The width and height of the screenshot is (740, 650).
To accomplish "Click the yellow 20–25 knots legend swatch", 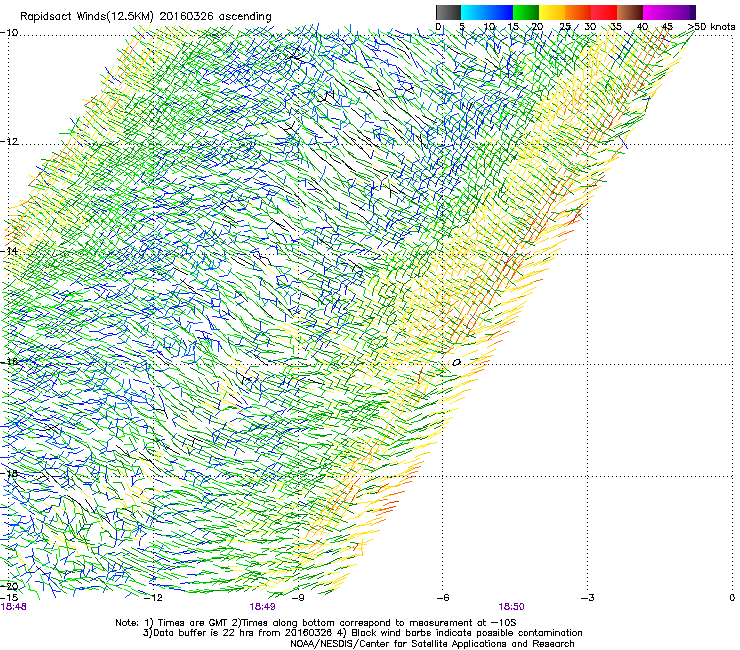I will click(x=552, y=12).
